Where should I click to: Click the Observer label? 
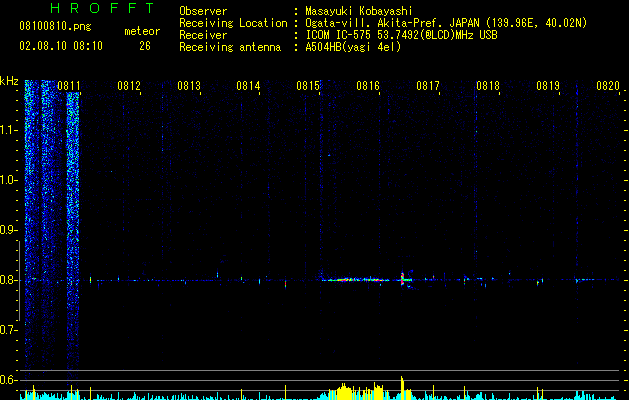(203, 11)
